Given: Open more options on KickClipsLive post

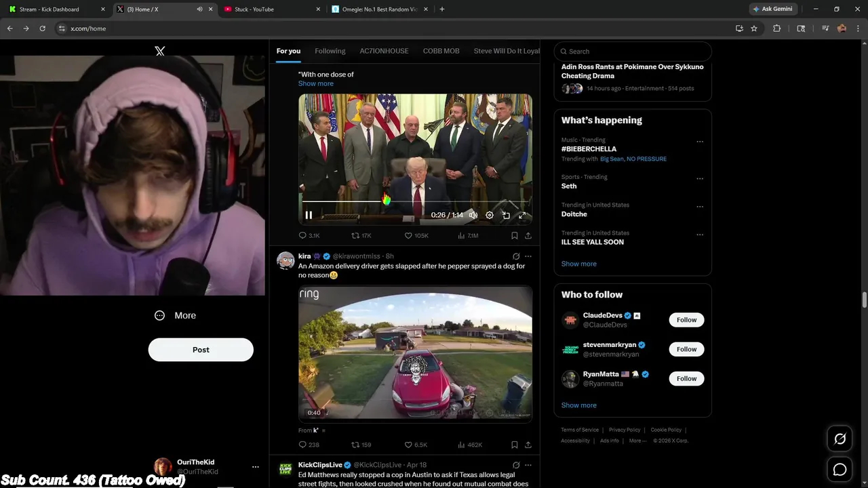Looking at the screenshot, I should click(x=528, y=465).
